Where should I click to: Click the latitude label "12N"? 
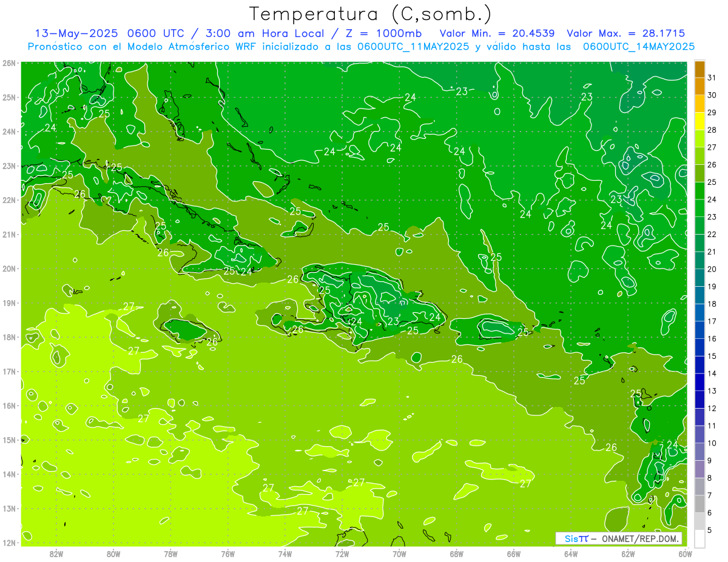pyautogui.click(x=9, y=543)
